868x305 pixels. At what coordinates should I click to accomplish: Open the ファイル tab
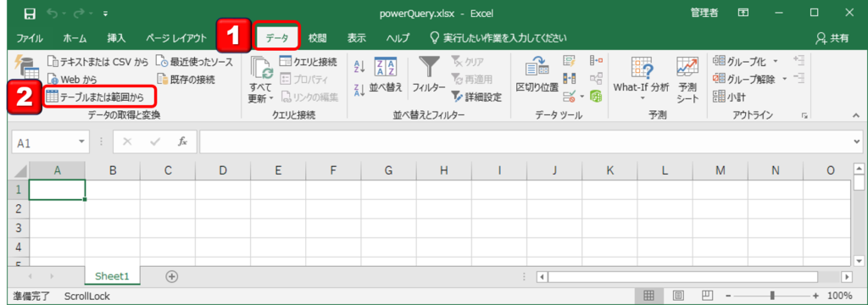click(30, 38)
